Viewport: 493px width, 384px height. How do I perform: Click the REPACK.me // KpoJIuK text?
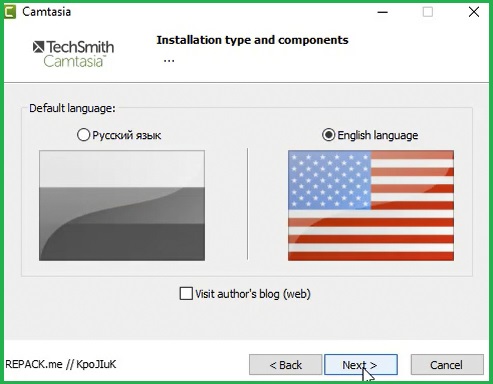pyautogui.click(x=61, y=364)
